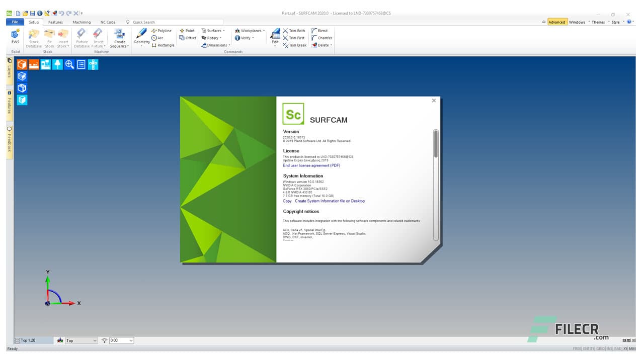Toggle GRID mode in status bar
644x362 pixels.
(x=601, y=348)
